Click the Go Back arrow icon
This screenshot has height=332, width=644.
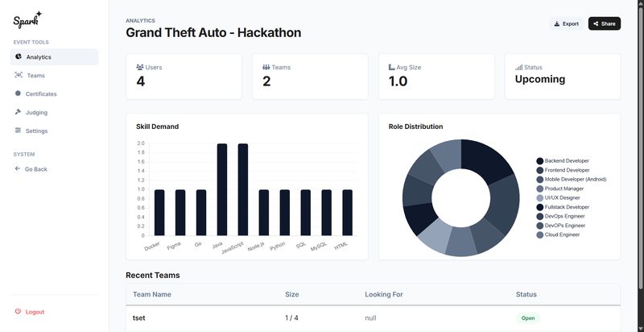click(x=18, y=169)
